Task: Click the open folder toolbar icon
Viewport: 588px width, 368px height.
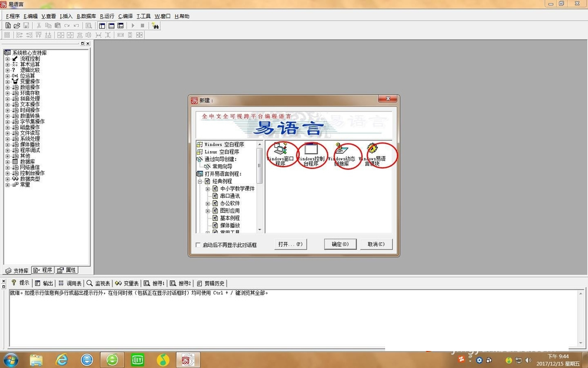Action: [x=17, y=26]
